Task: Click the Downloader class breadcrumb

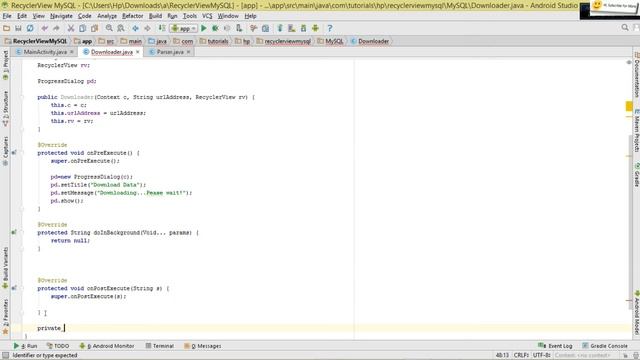Action: tap(369, 41)
